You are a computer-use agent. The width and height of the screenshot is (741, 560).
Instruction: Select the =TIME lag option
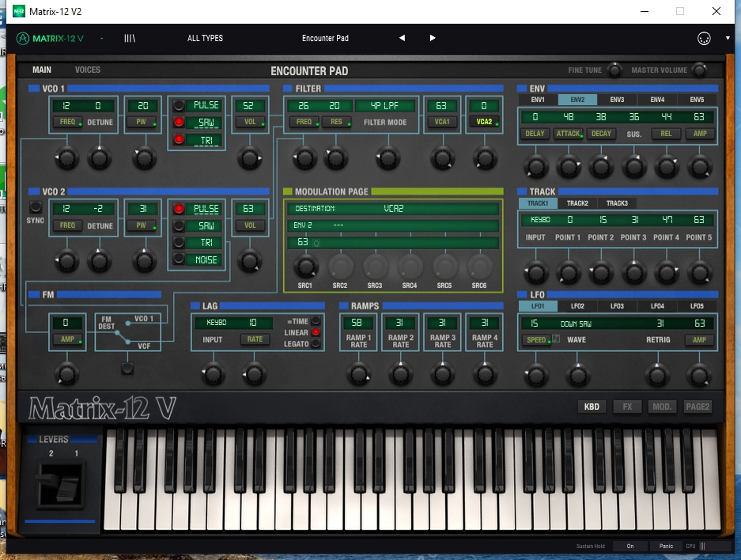(x=316, y=321)
